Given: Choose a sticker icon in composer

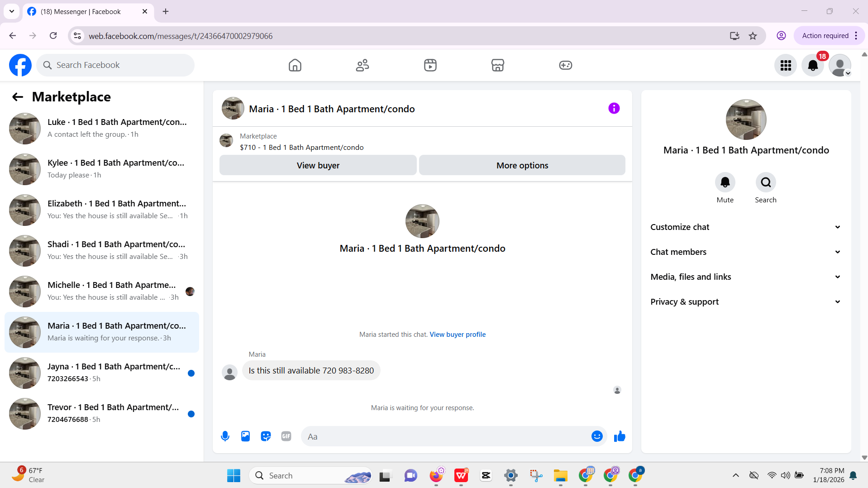Looking at the screenshot, I should [x=266, y=436].
